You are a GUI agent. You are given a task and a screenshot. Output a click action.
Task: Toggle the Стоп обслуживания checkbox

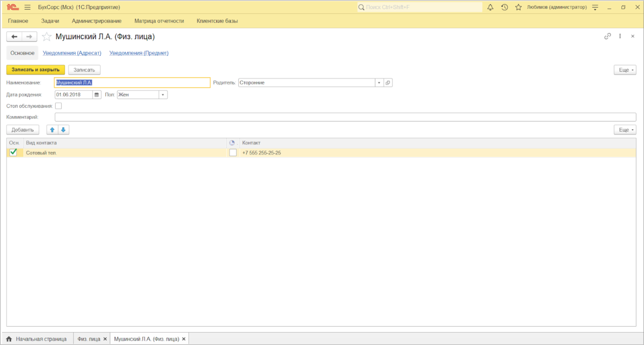[x=59, y=106]
